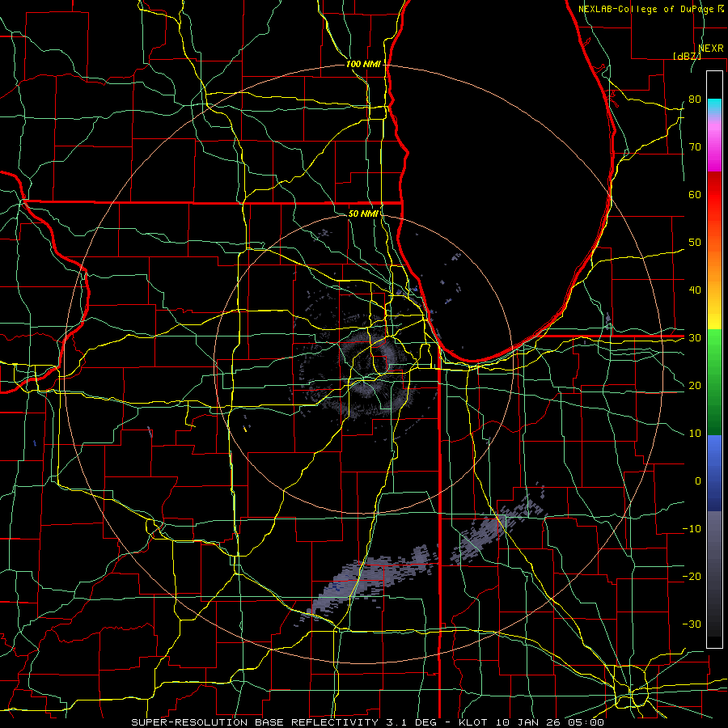The height and width of the screenshot is (728, 728).
Task: Click the -10 value on reflectivity scale
Action: point(692,529)
